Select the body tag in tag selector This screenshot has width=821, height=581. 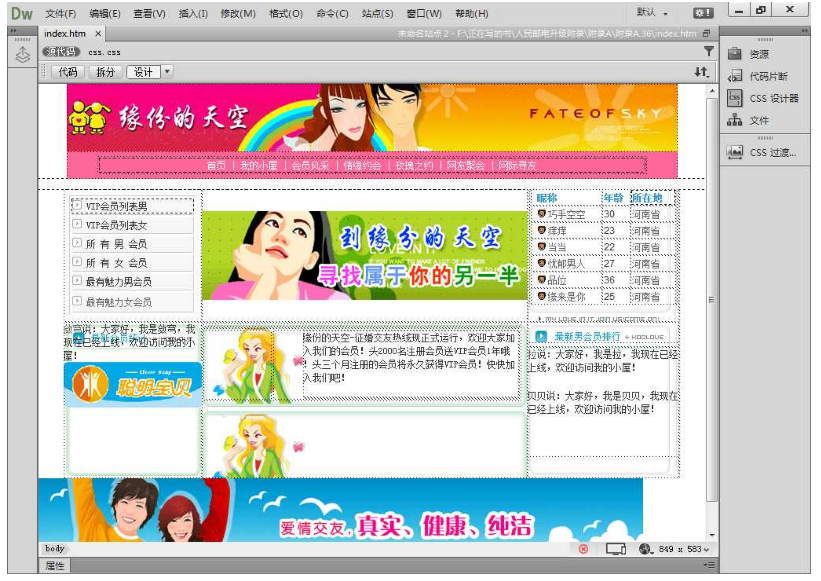click(x=55, y=549)
